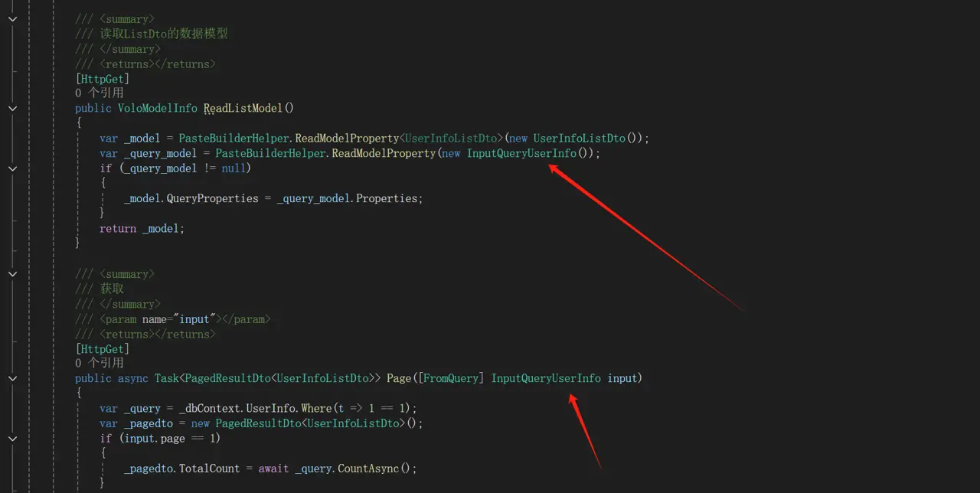The image size is (980, 493).
Task: Collapse the if input.page == 1 block
Action: [x=12, y=439]
